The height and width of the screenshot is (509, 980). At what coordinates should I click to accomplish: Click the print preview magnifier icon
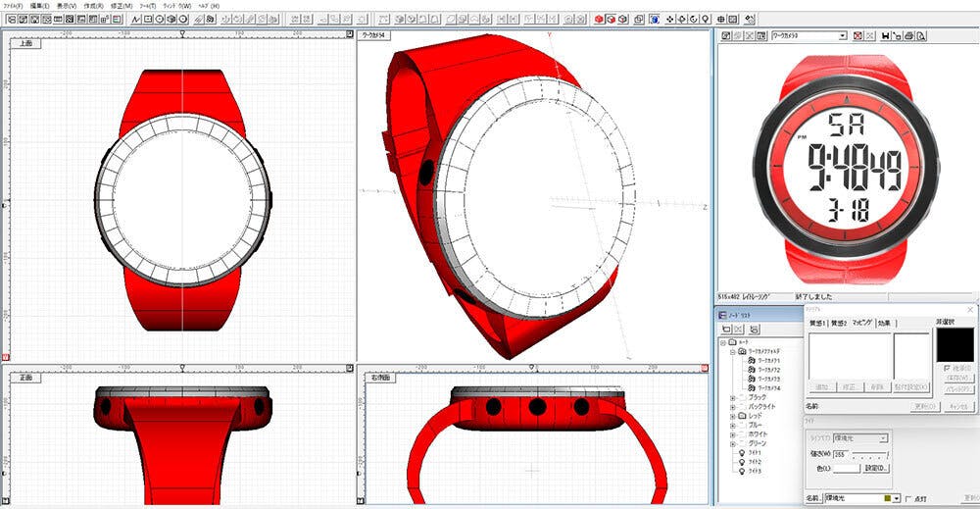coord(922,36)
